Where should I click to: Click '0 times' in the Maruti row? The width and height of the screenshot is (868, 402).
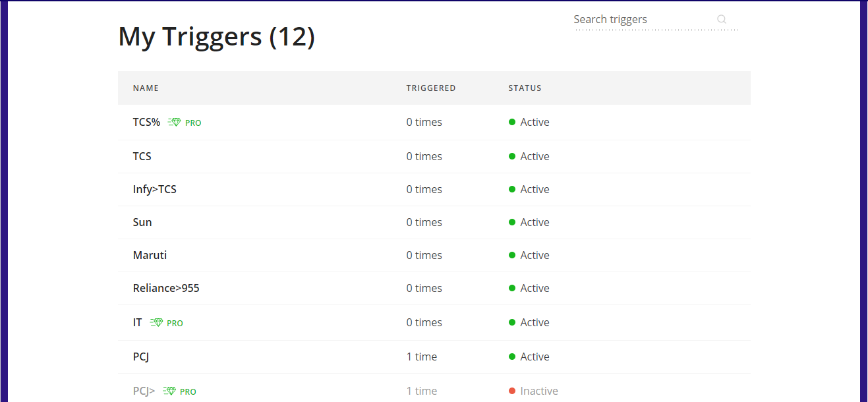[x=424, y=255]
